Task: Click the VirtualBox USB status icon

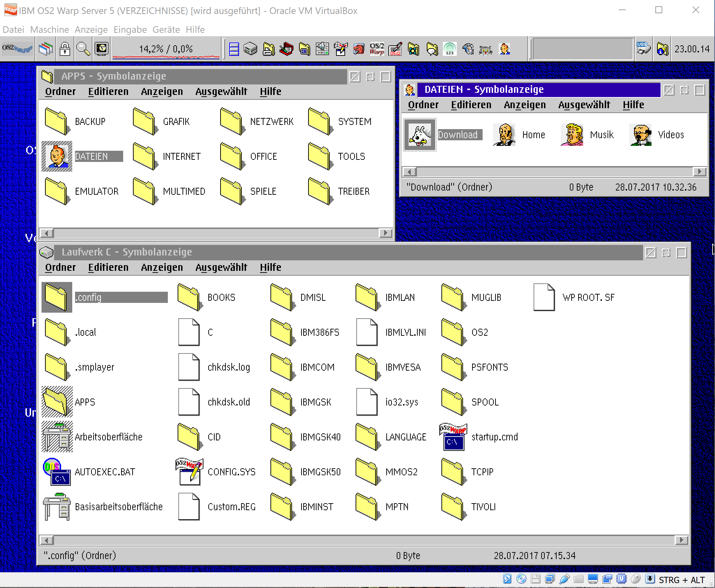Action: point(564,579)
